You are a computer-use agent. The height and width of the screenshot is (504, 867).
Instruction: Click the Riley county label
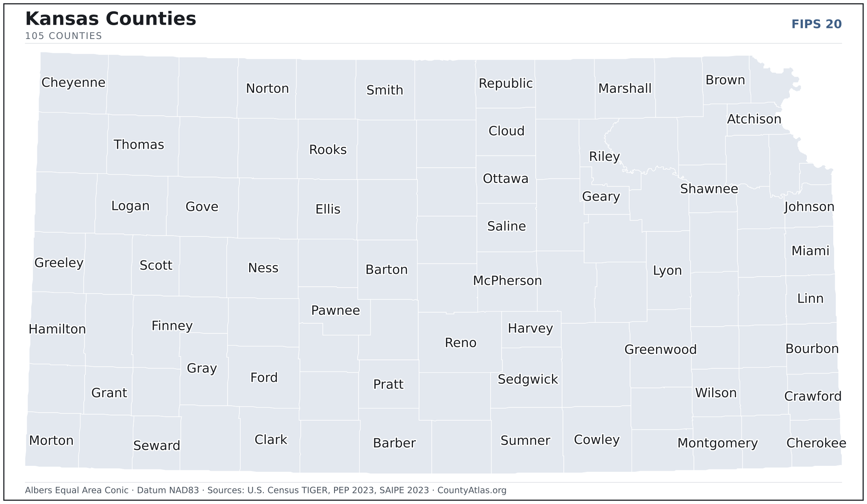604,156
